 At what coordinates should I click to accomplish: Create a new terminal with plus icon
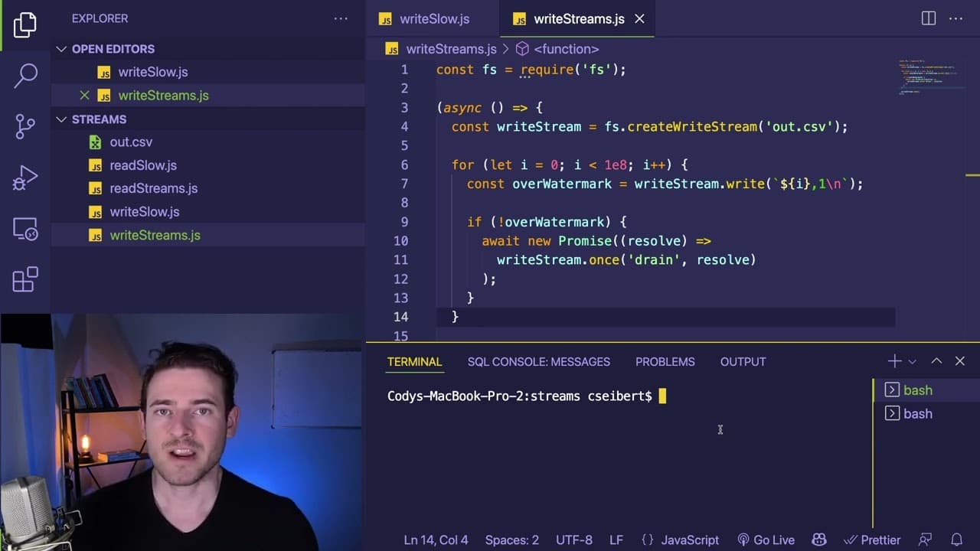pos(894,361)
